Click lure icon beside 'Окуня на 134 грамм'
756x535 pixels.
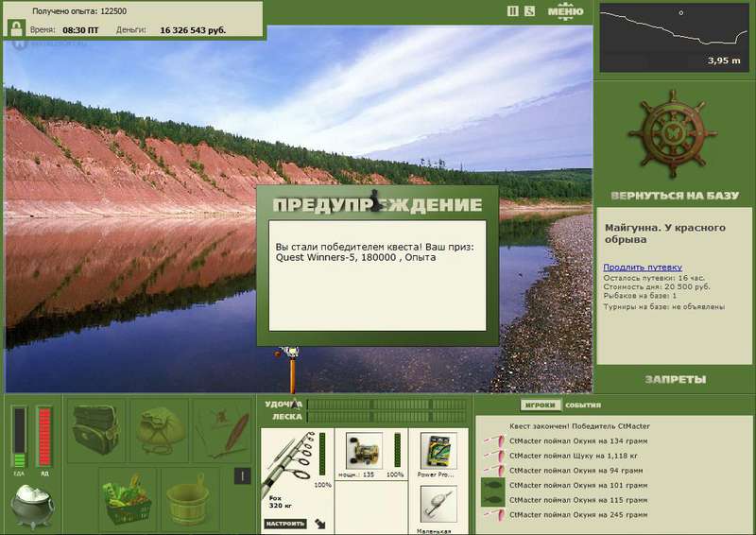tap(493, 440)
